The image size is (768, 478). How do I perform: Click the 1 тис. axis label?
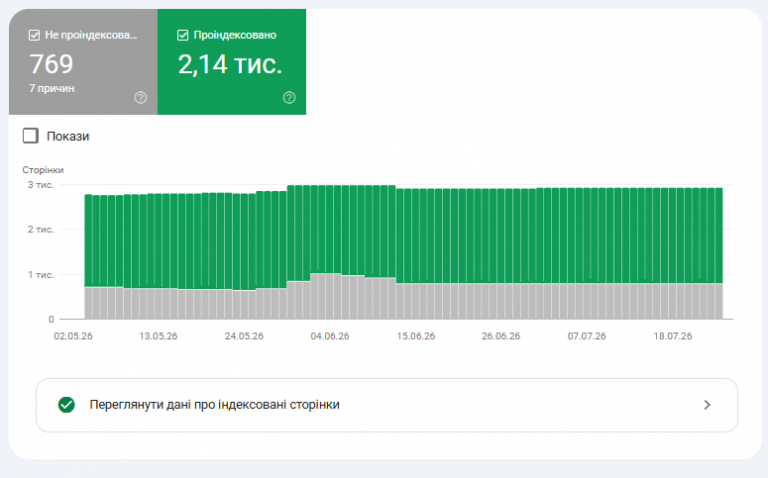point(41,275)
